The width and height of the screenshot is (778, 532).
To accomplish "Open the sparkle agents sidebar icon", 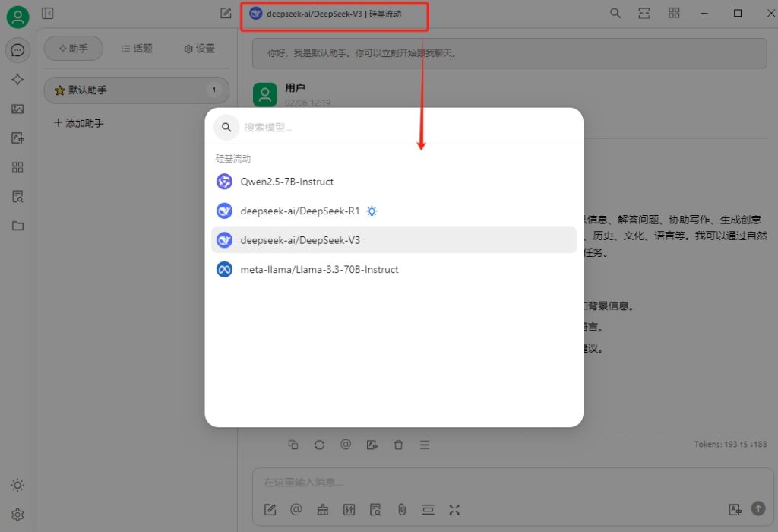I will click(x=18, y=79).
